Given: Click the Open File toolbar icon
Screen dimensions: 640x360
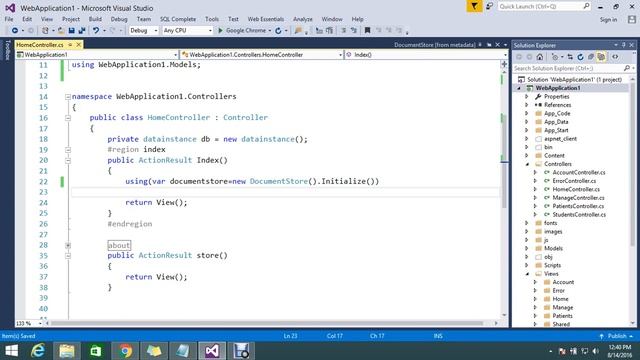Looking at the screenshot, I should tap(61, 31).
